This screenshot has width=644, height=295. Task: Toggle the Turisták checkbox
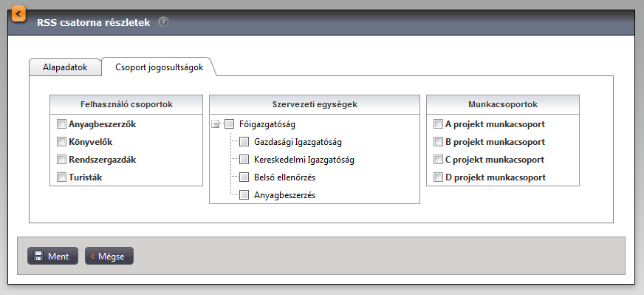[61, 177]
